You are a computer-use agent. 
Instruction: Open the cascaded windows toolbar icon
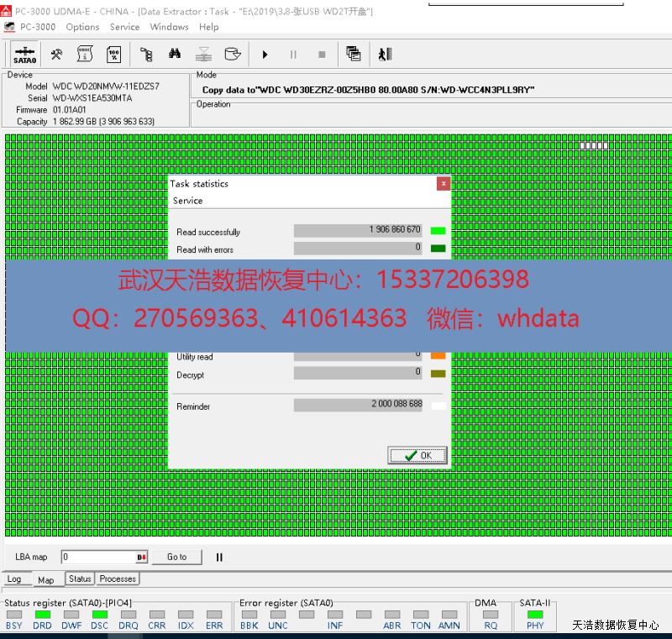point(354,55)
